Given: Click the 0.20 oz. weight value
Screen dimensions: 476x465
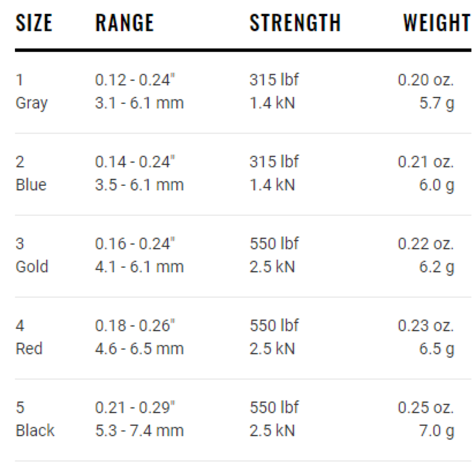Looking at the screenshot, I should click(425, 80).
